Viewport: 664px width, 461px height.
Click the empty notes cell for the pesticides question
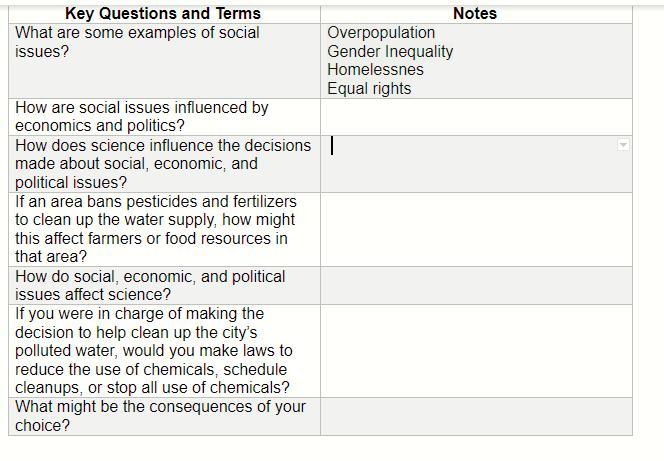click(x=476, y=229)
